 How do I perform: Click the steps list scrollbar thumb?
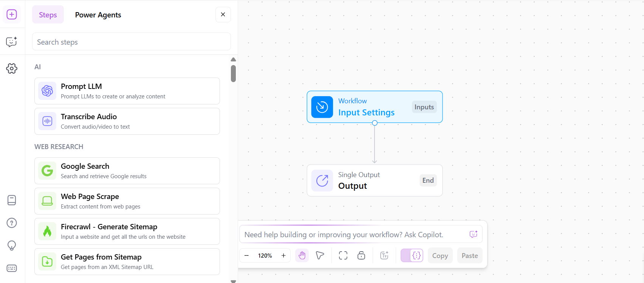(x=234, y=73)
